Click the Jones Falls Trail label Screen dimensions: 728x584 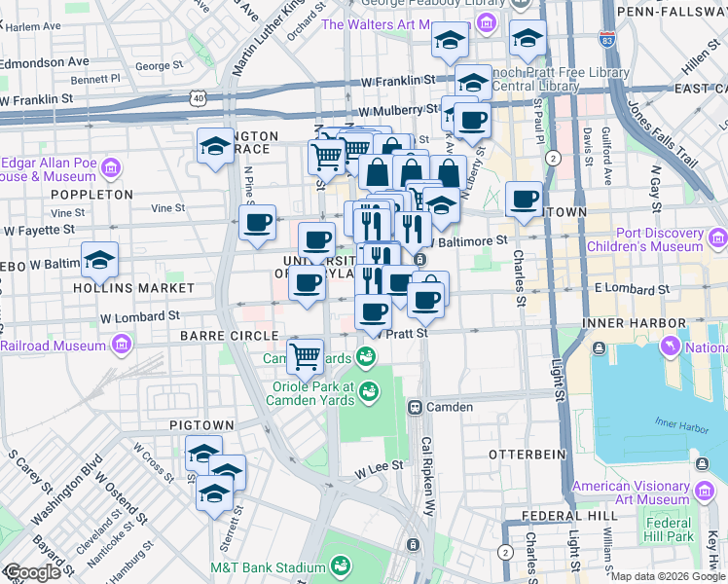662,133
